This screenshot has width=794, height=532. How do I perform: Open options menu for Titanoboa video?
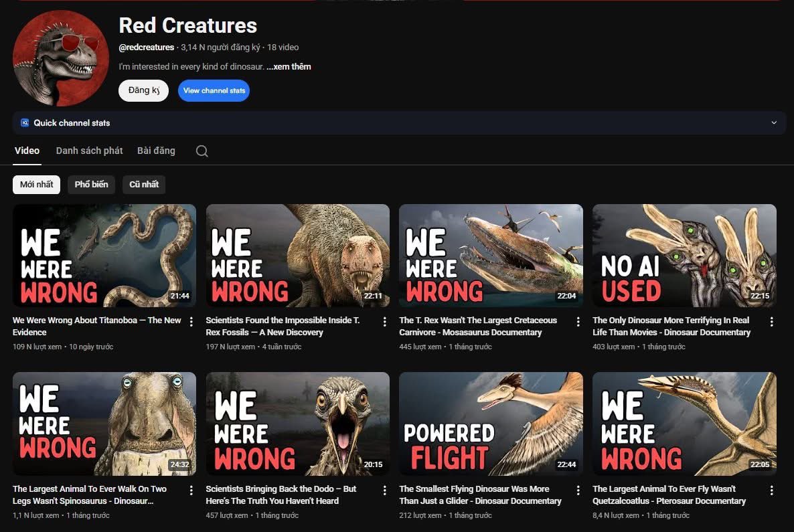point(191,321)
